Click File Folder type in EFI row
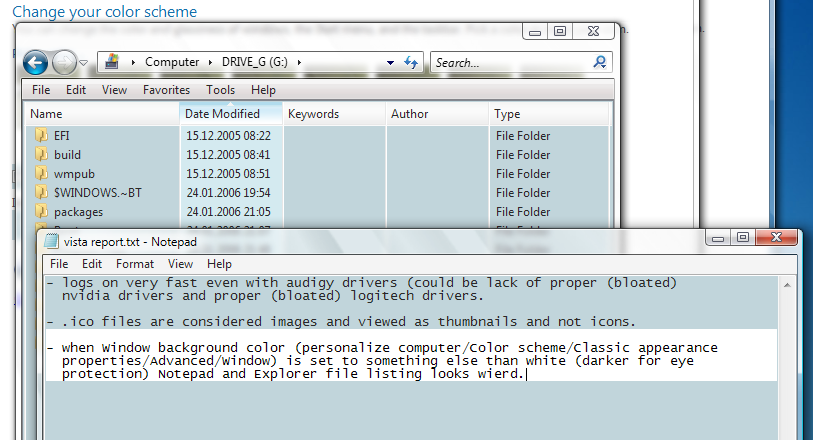Image resolution: width=813 pixels, height=440 pixels. [523, 136]
